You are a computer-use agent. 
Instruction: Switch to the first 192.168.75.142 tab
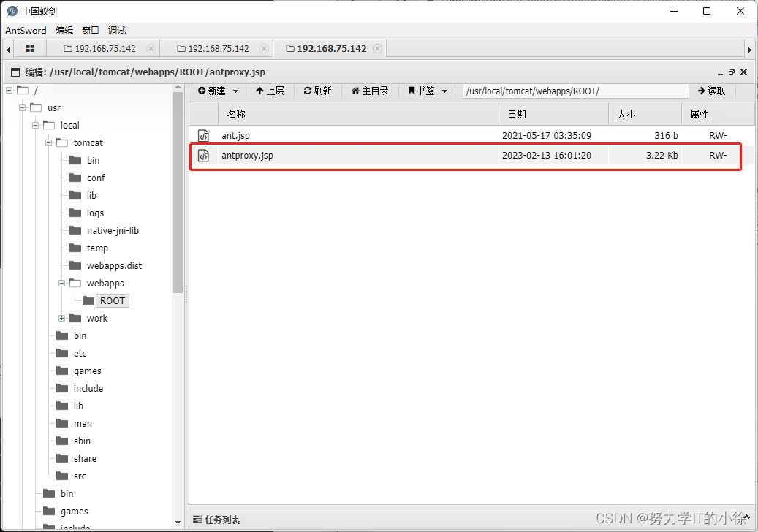[x=100, y=48]
